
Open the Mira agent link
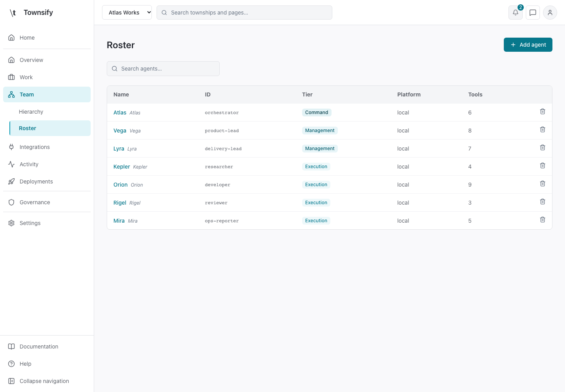119,221
